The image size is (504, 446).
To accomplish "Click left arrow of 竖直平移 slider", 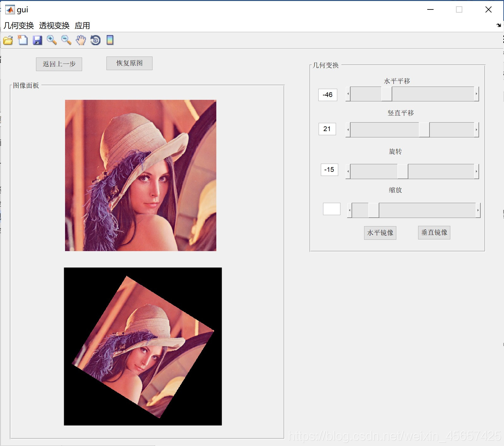I will pyautogui.click(x=348, y=130).
